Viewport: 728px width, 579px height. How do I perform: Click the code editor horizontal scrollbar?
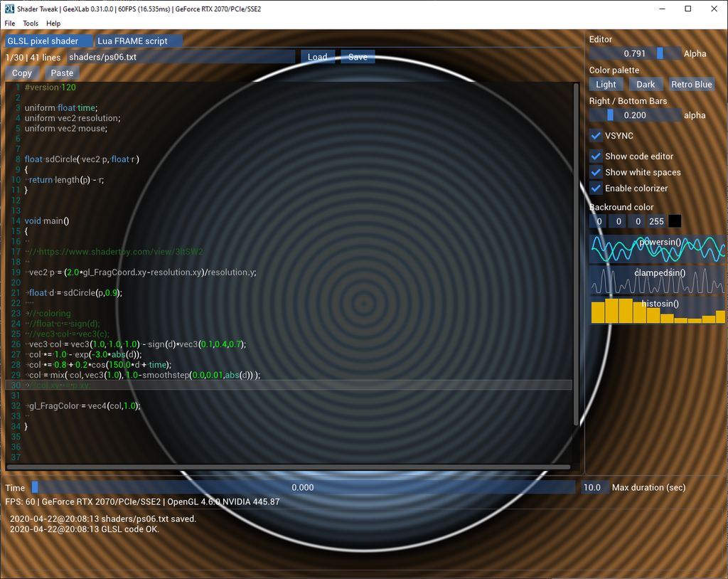(289, 467)
